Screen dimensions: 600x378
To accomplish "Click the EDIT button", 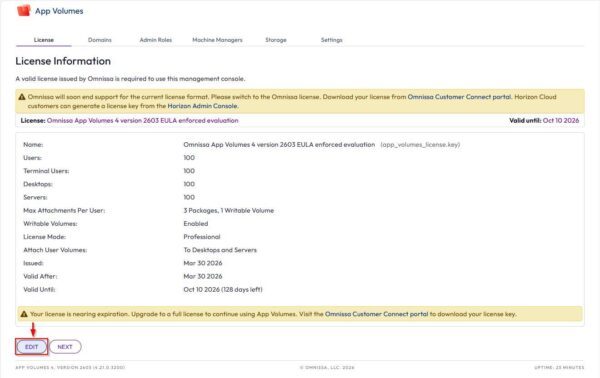I will (x=31, y=347).
